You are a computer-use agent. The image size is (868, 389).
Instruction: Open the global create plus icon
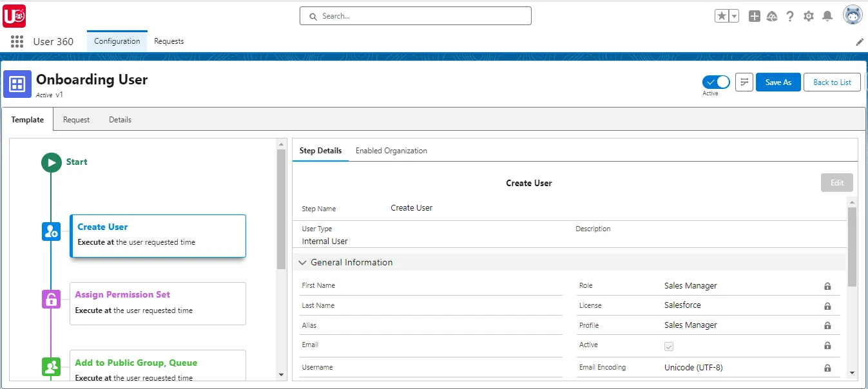click(x=754, y=15)
